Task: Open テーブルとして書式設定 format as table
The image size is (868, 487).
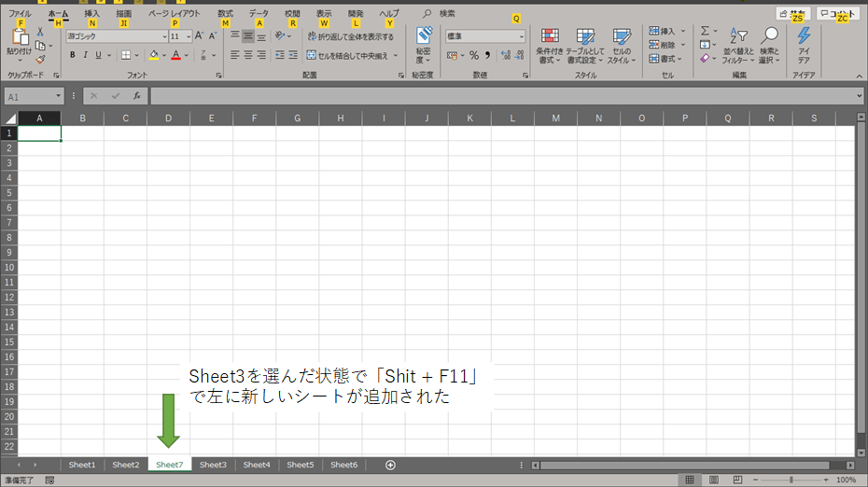Action: pyautogui.click(x=584, y=46)
